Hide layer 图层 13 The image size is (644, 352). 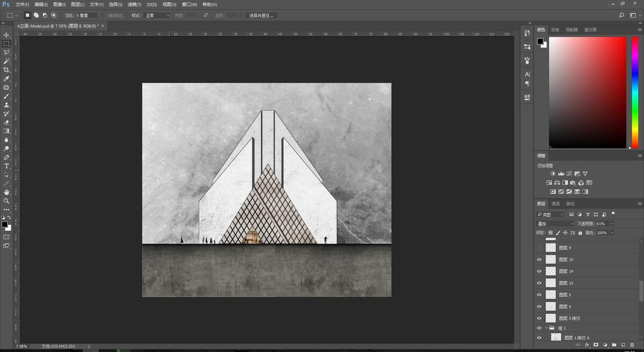pos(539,283)
